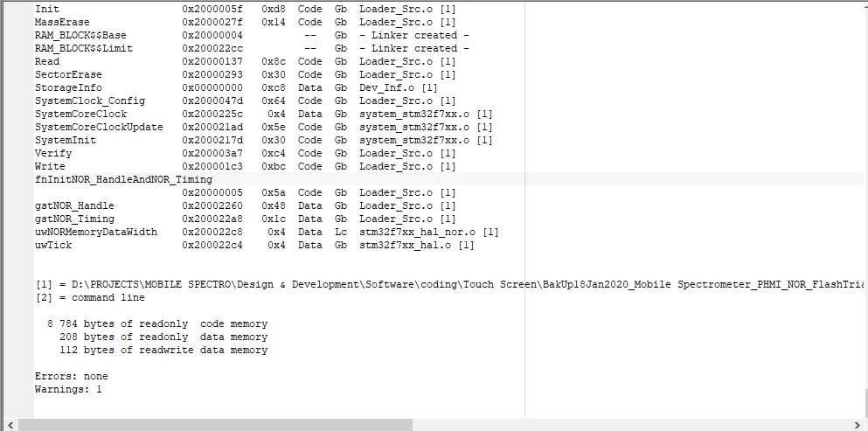
Task: Click the "[2] = command line" text
Action: (x=90, y=297)
